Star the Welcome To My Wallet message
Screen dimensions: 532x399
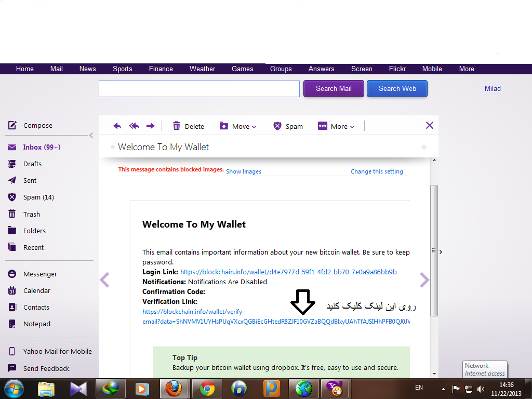click(424, 147)
